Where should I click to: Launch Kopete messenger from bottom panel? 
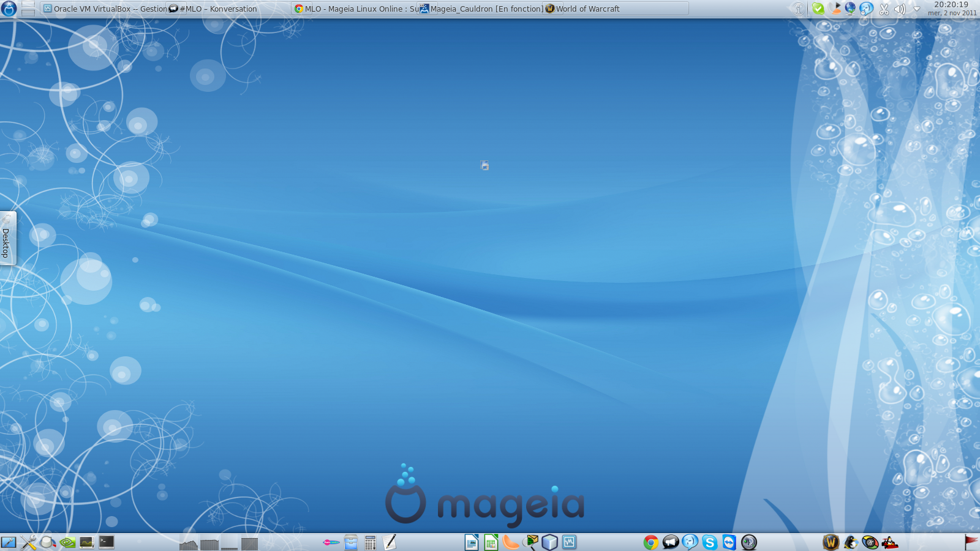690,542
